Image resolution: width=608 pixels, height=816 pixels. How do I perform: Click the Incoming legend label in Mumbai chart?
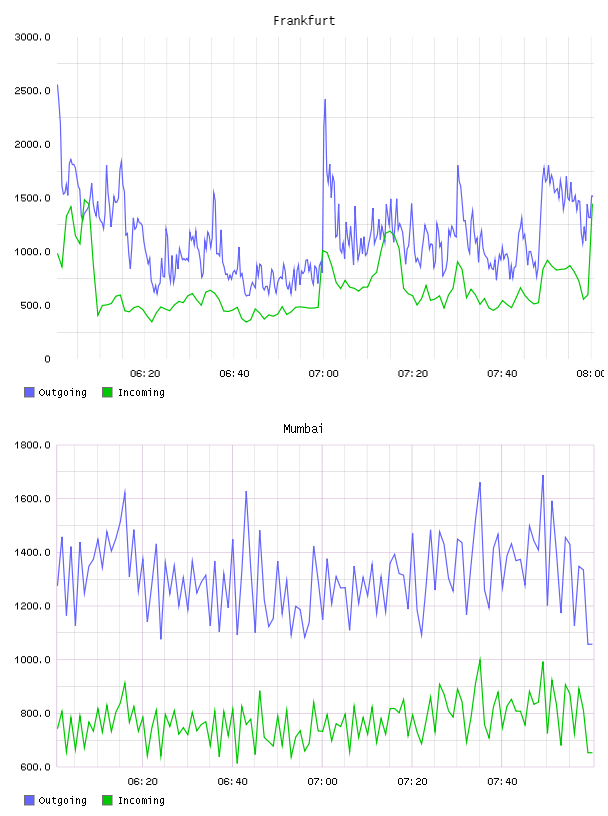(141, 801)
